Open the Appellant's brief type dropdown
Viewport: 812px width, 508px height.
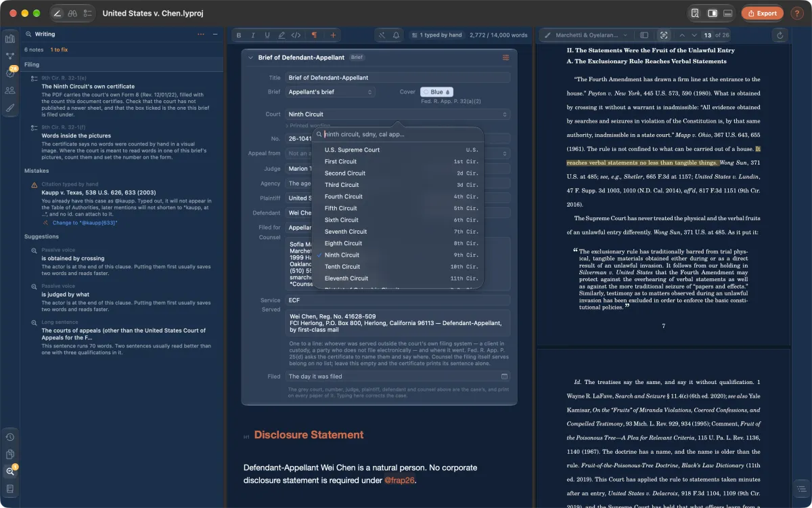(330, 92)
